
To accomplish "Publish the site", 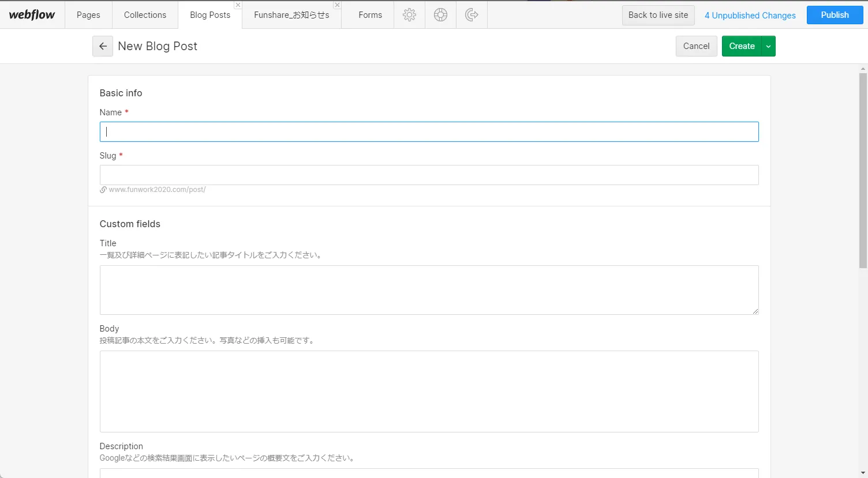I will pyautogui.click(x=835, y=15).
